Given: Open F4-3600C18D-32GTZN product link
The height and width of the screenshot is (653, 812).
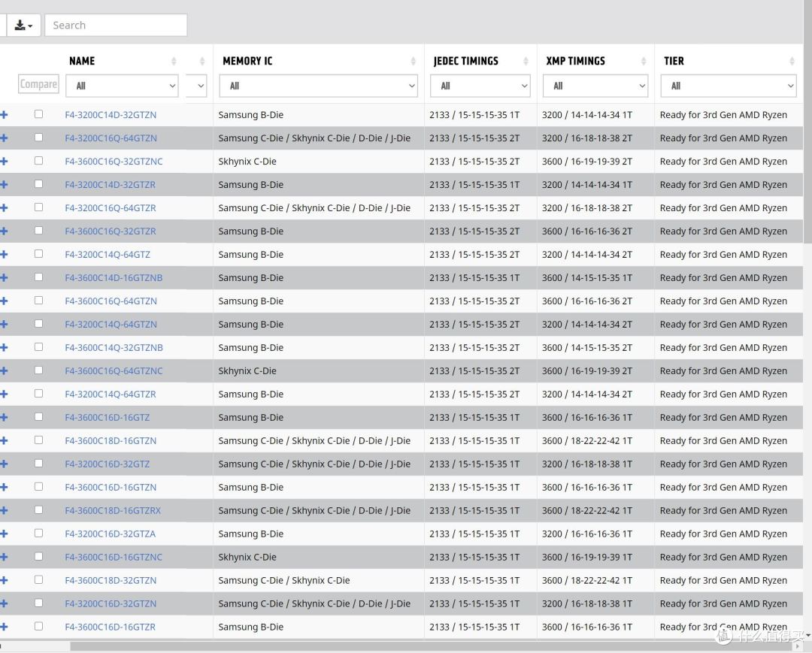Looking at the screenshot, I should [111, 581].
